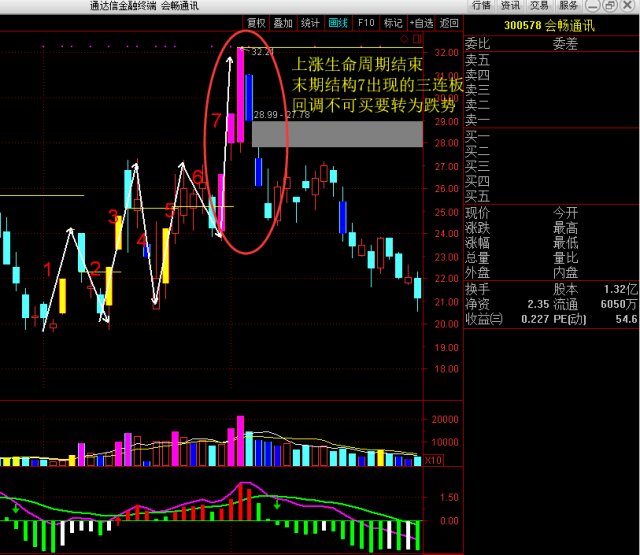The height and width of the screenshot is (555, 640).
Task: Select the 卖二 order row
Action: pyautogui.click(x=552, y=105)
